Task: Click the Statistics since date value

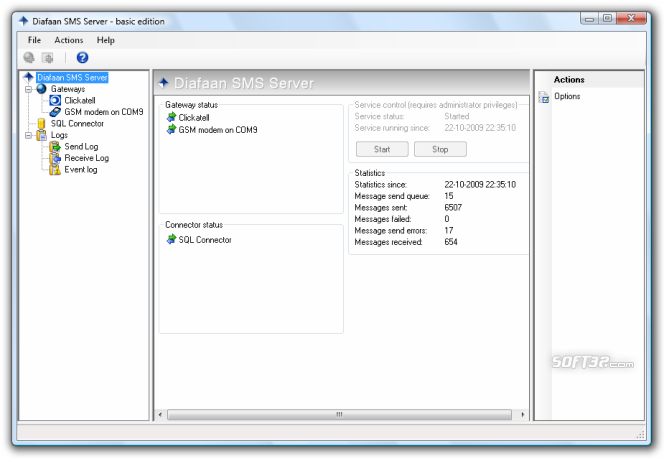Action: coord(480,185)
